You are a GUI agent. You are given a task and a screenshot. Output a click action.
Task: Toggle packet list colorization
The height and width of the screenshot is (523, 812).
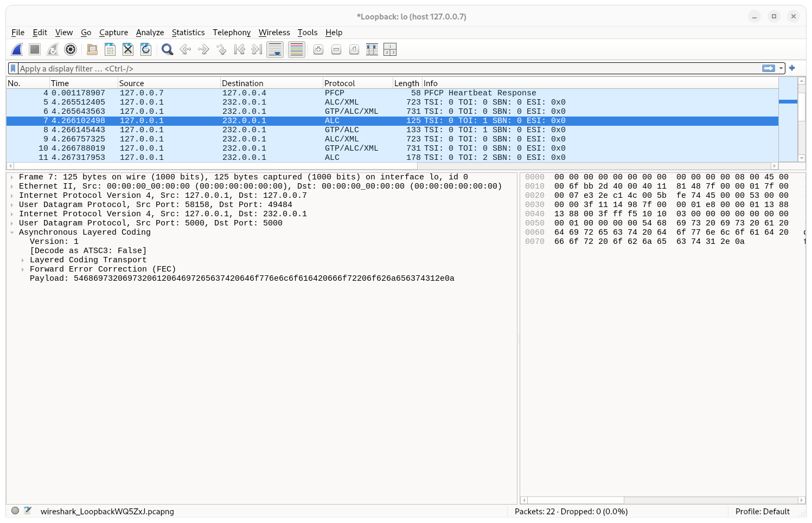296,49
